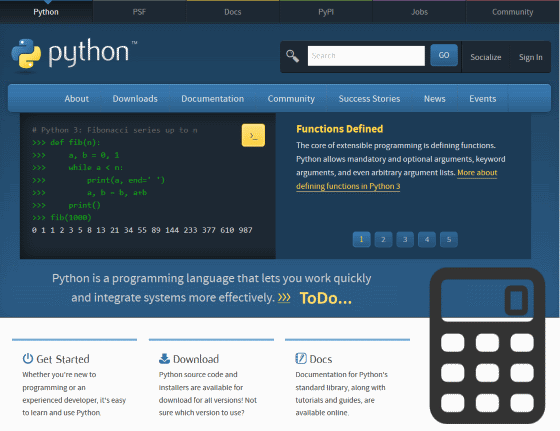Open the Events navigation menu
This screenshot has width=560, height=431.
point(482,99)
